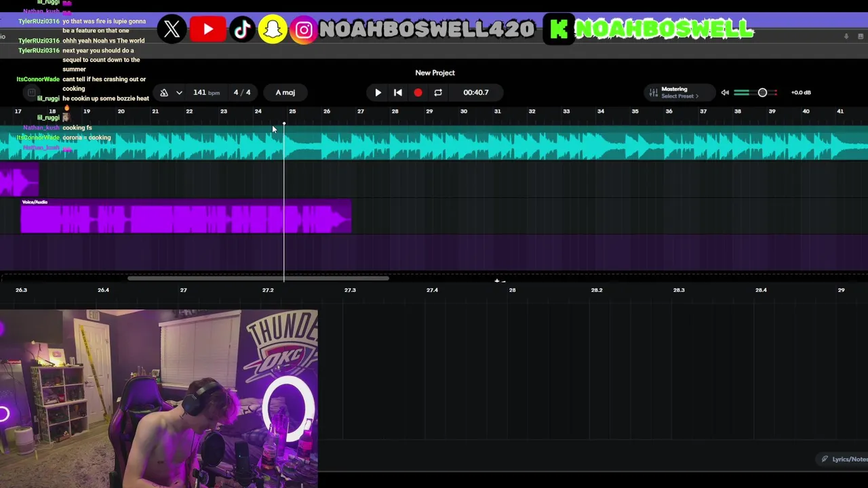868x488 pixels.
Task: Click the 00:40.7 time display
Action: (x=475, y=93)
